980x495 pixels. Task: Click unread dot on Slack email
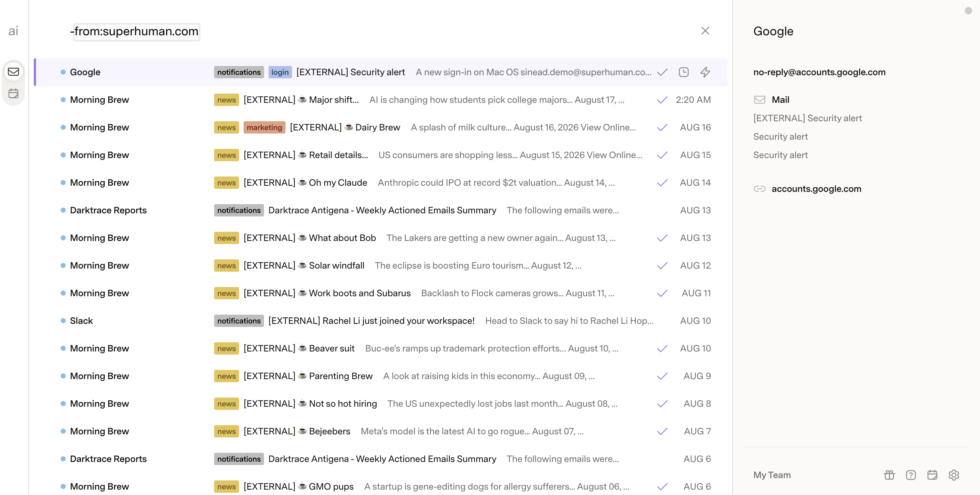coord(63,321)
